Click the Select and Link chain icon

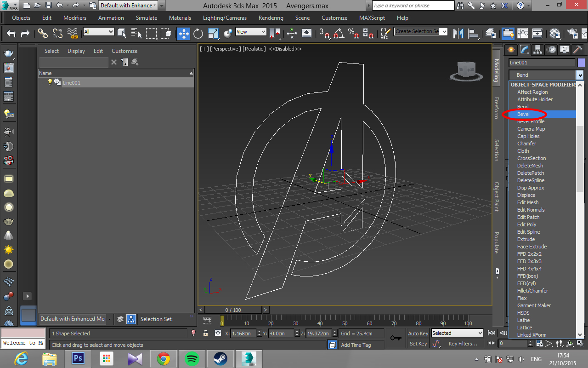(43, 33)
